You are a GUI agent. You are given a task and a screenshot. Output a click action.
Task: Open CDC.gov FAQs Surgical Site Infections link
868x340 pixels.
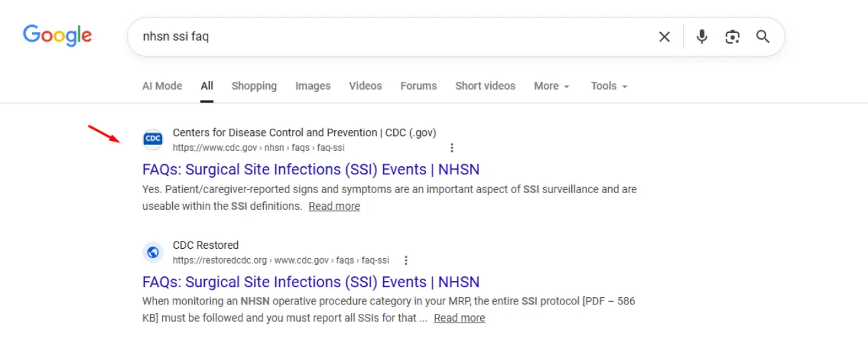(311, 169)
